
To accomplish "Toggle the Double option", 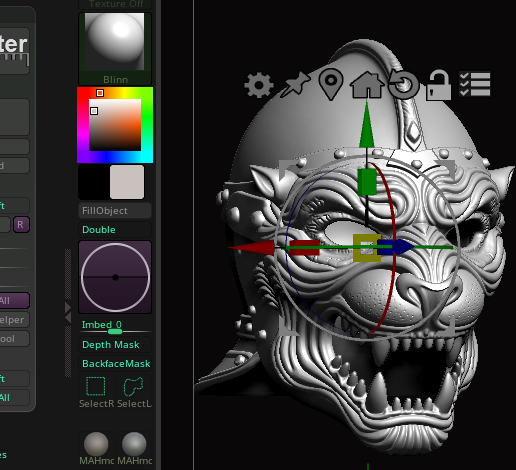I will tap(115, 230).
